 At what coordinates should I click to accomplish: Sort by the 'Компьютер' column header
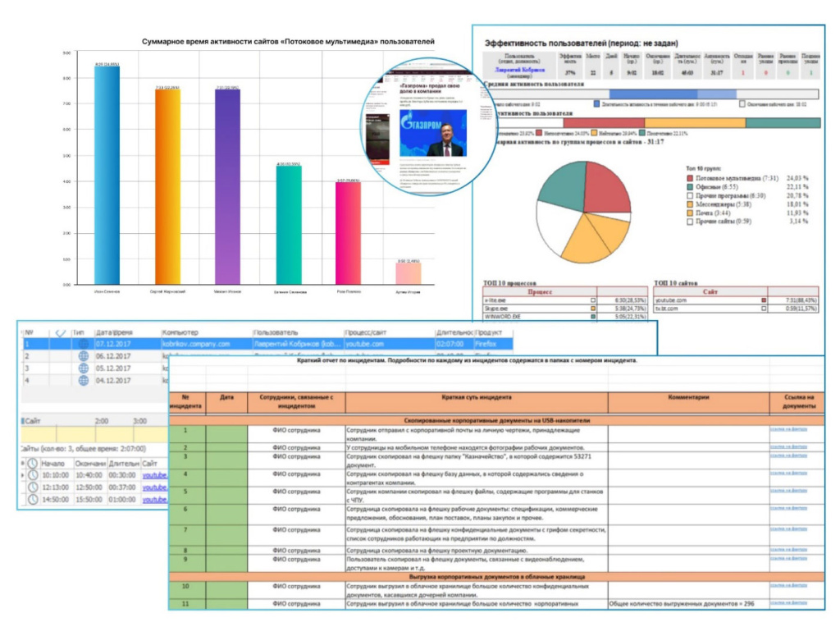(182, 332)
